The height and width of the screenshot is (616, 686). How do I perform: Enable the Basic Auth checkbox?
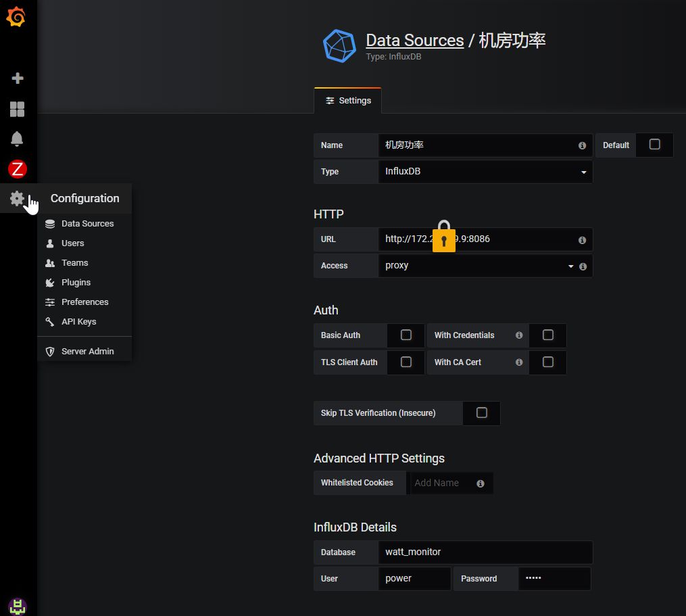(x=406, y=335)
